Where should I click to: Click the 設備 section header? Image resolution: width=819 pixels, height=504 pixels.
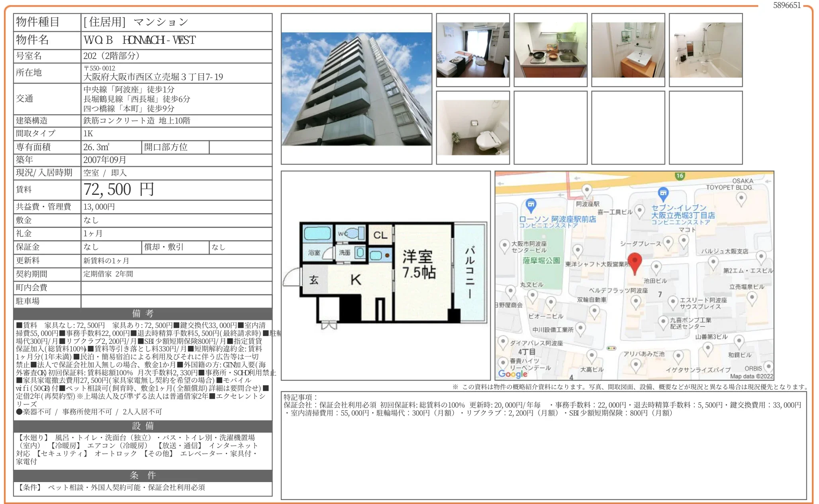(143, 426)
